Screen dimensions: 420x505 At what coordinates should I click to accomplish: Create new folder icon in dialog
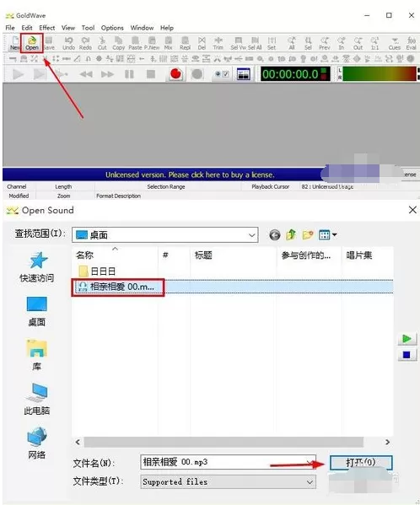(308, 235)
